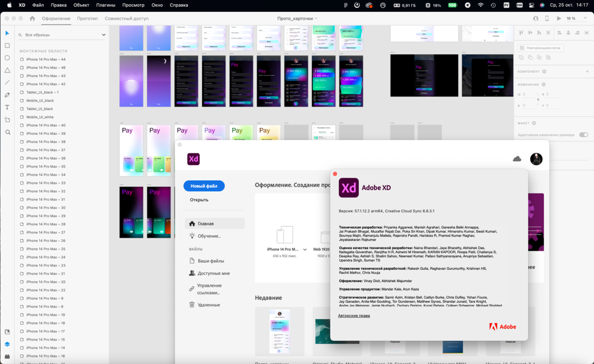The height and width of the screenshot is (364, 594).
Task: Expand iPhone 14 Pro Max size dropdown
Action: click(305, 249)
